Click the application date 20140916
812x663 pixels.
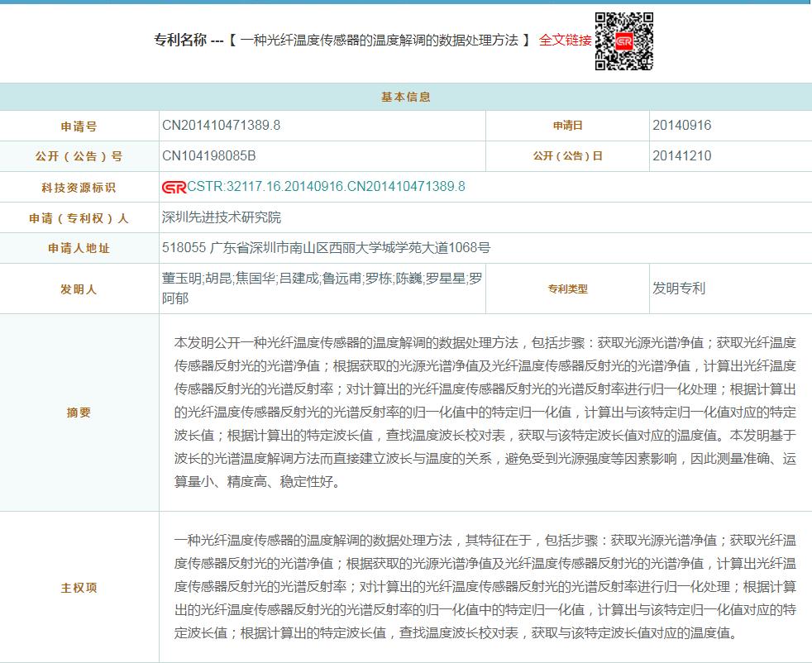click(x=681, y=126)
